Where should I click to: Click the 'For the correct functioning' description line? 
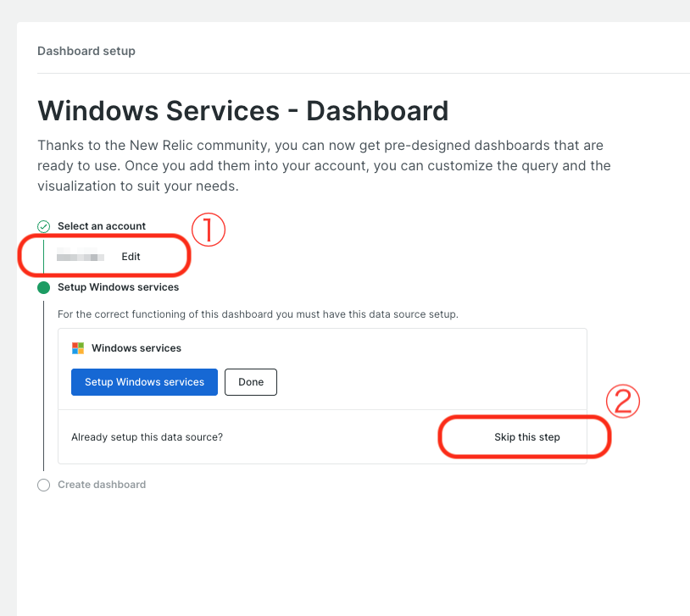pos(258,314)
